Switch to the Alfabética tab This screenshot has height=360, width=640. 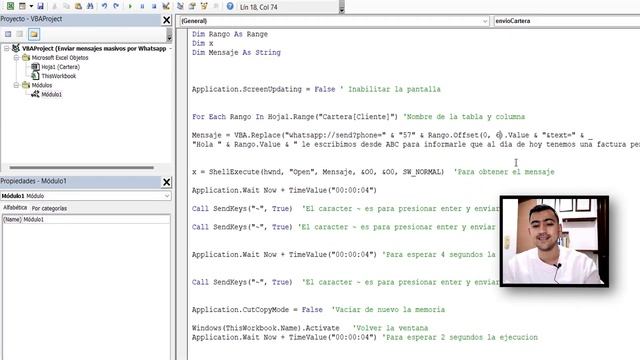coord(15,208)
